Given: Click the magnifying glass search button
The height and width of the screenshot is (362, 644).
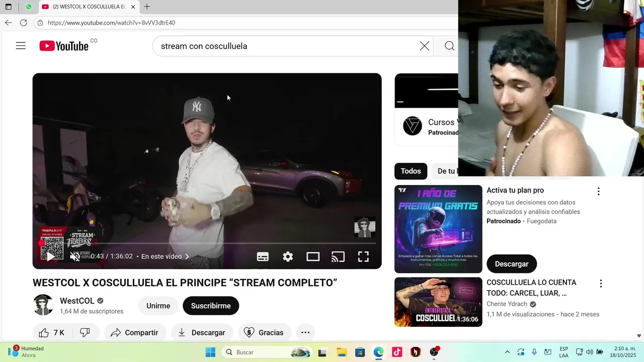Looking at the screenshot, I should point(449,46).
